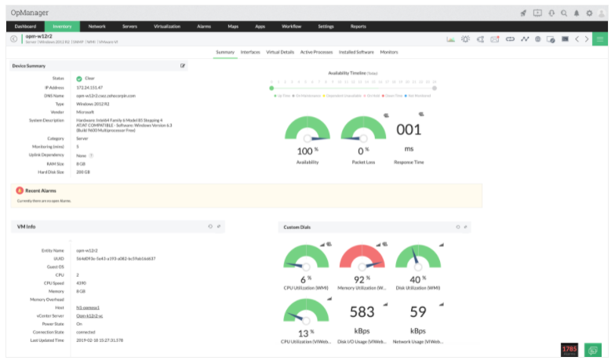615x364 pixels.
Task: Open the Alarms menu
Action: [204, 27]
